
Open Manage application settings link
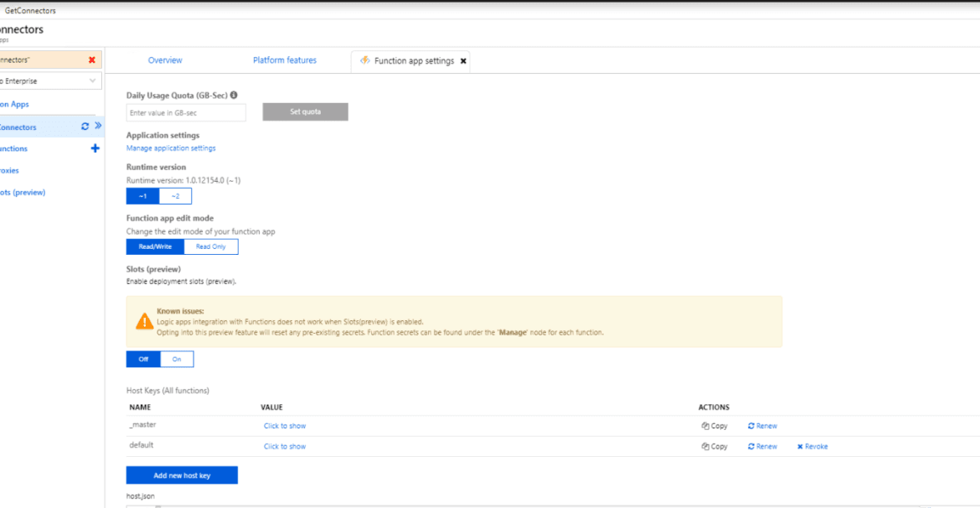coord(171,148)
